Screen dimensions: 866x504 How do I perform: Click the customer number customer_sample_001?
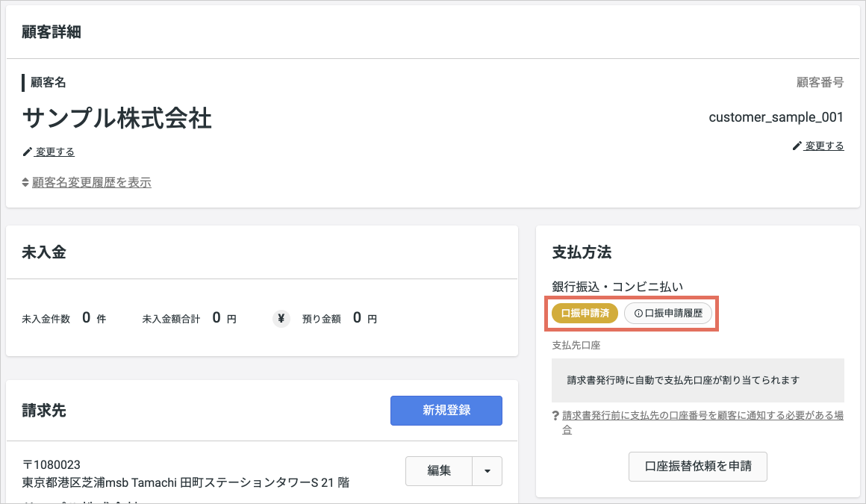click(776, 117)
